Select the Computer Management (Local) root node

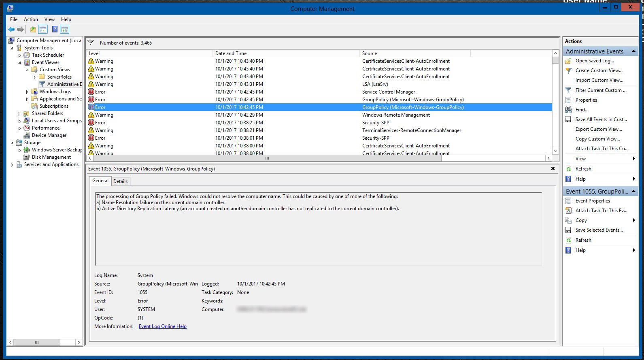click(x=49, y=40)
